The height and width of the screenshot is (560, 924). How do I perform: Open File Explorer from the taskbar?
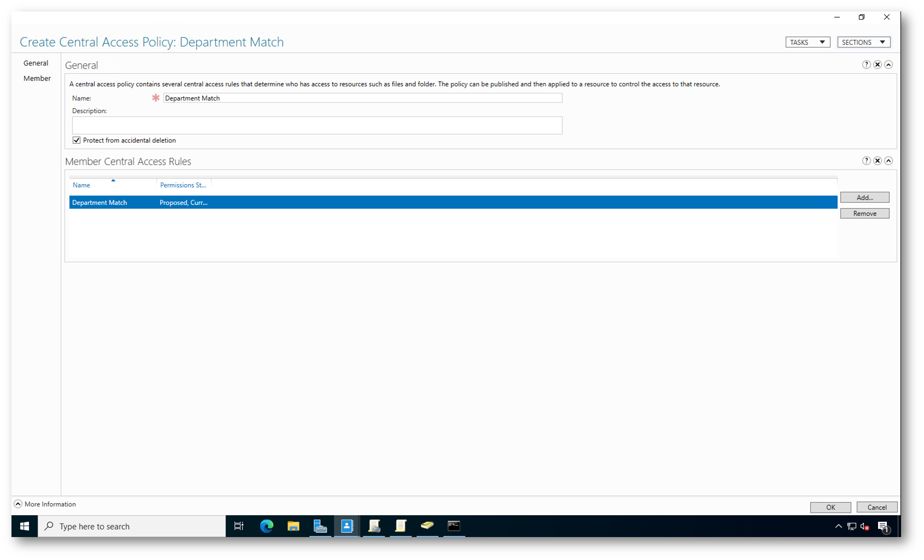click(x=293, y=526)
